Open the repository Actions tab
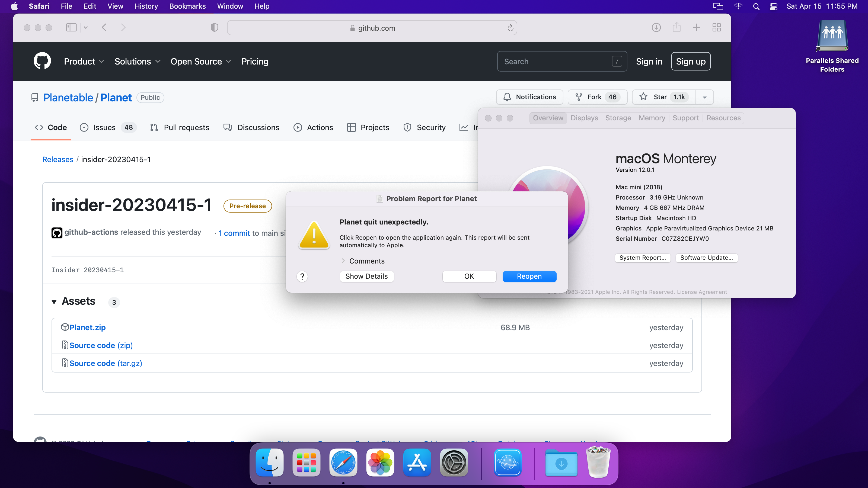 click(313, 127)
